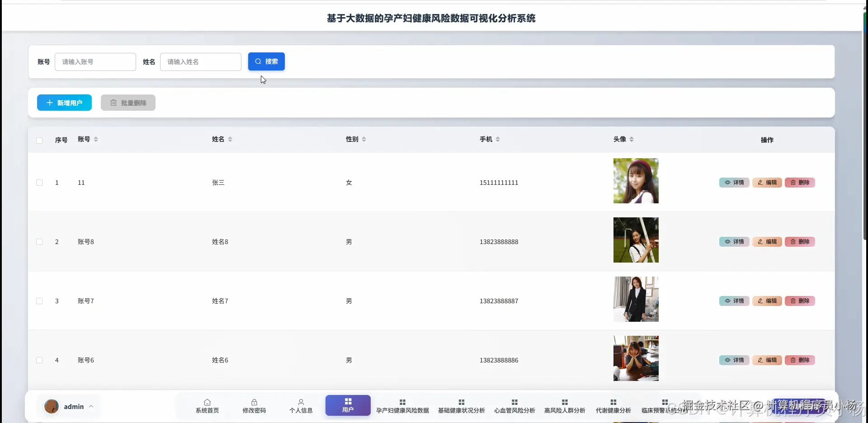868x423 pixels.
Task: Open the avatar thumbnail of 姓名6
Action: [x=636, y=358]
